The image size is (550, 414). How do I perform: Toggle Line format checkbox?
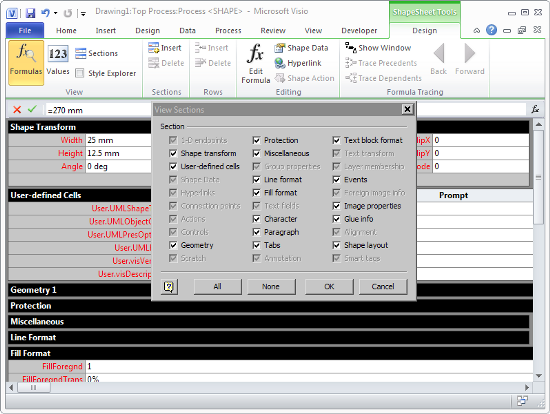point(256,180)
